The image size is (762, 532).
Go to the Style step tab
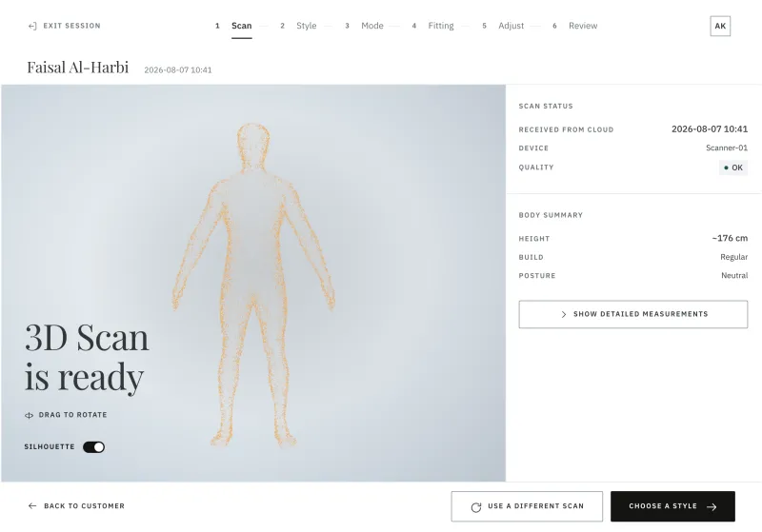click(x=306, y=26)
